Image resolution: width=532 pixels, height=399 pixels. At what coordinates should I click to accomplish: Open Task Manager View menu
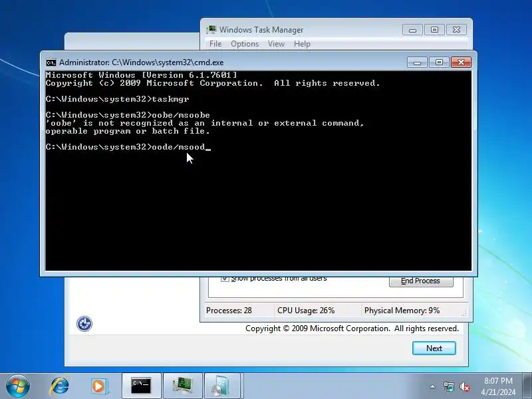276,44
